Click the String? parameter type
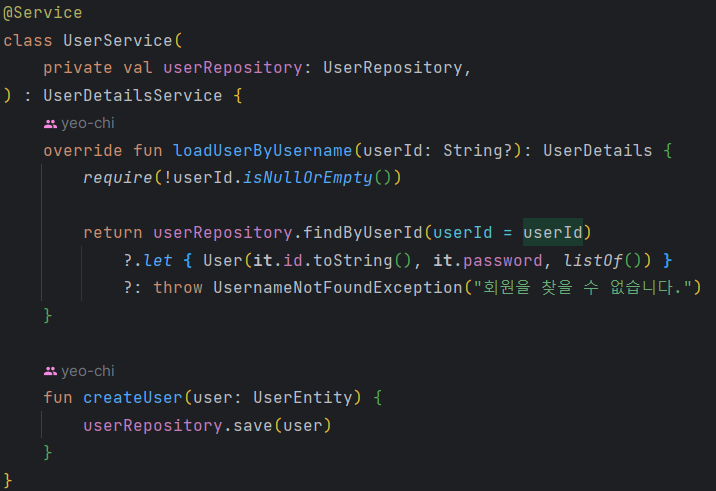 click(478, 150)
